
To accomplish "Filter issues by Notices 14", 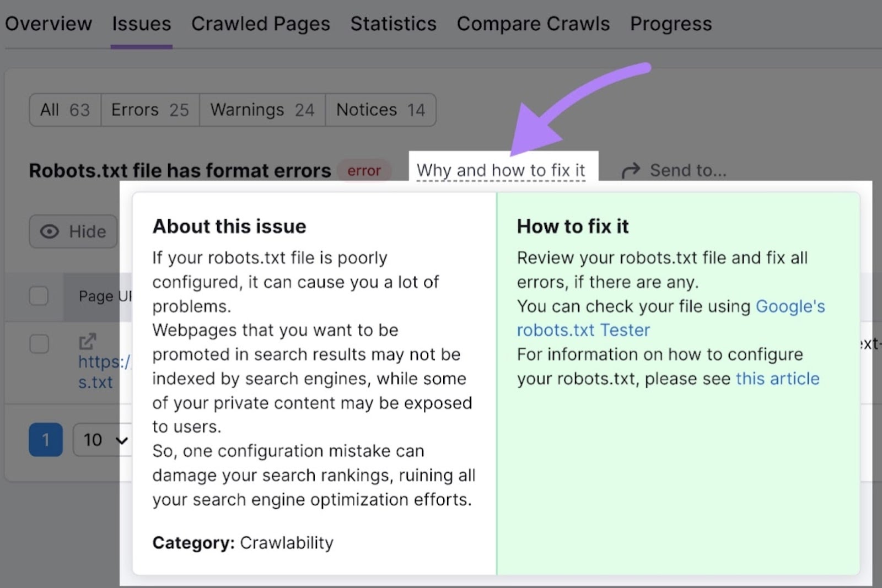I will click(x=380, y=110).
